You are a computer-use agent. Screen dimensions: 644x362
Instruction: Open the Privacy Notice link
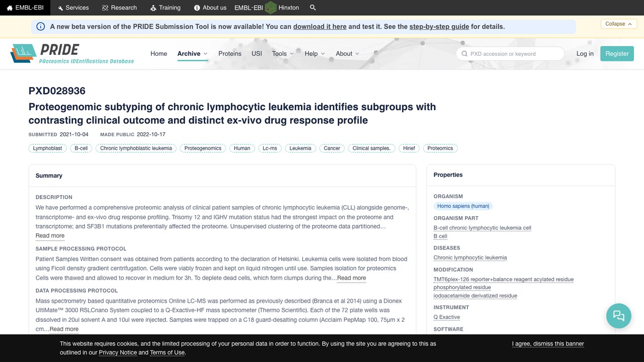click(x=118, y=352)
